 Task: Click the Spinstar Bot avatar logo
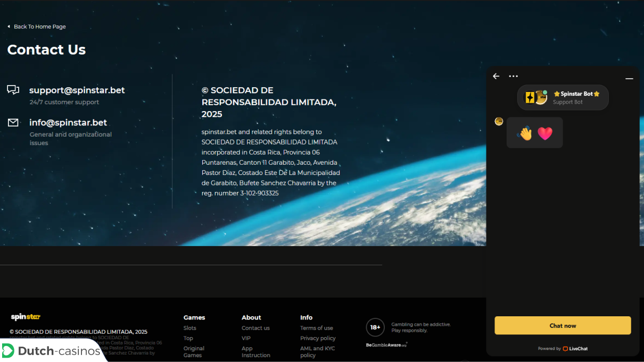[536, 97]
